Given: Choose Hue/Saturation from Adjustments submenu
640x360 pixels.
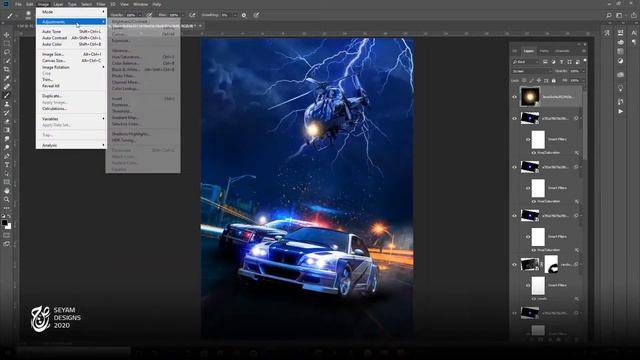Looking at the screenshot, I should point(143,57).
